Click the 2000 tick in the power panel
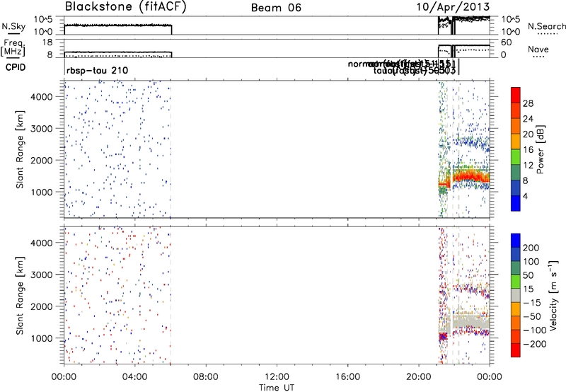This screenshot has height=392, width=566. coord(42,160)
